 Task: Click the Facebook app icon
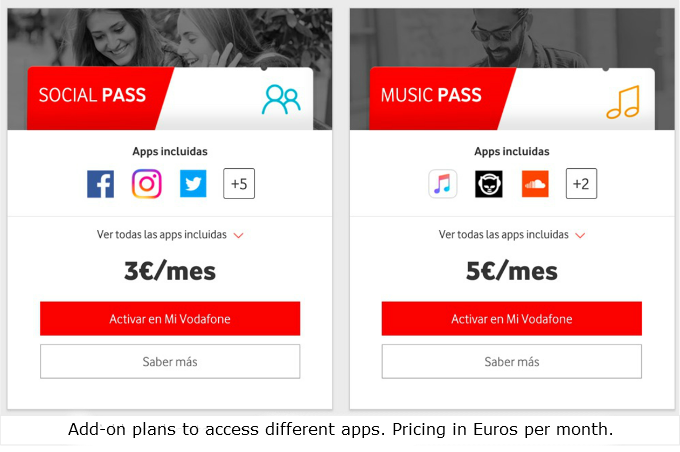pyautogui.click(x=100, y=184)
